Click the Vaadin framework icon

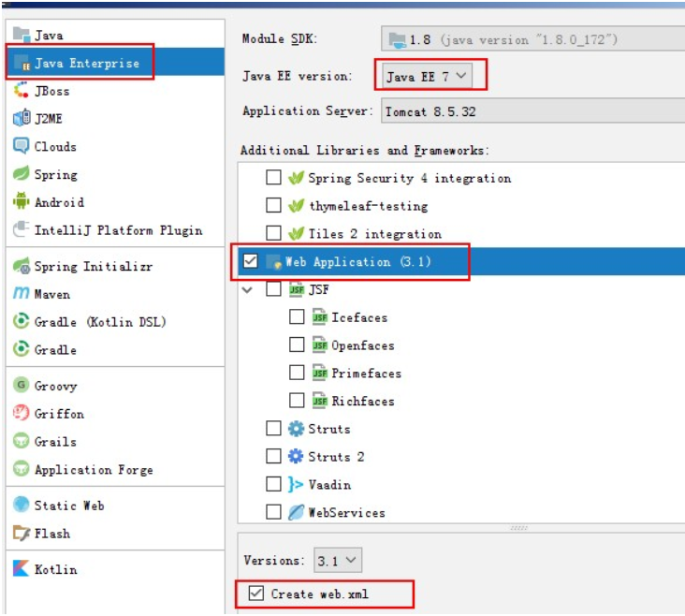(x=296, y=484)
